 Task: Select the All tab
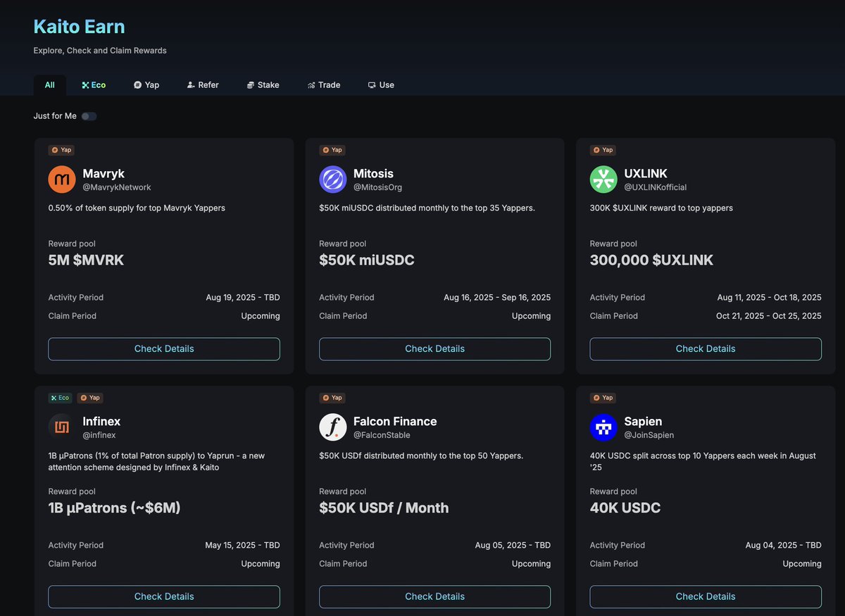(x=50, y=85)
